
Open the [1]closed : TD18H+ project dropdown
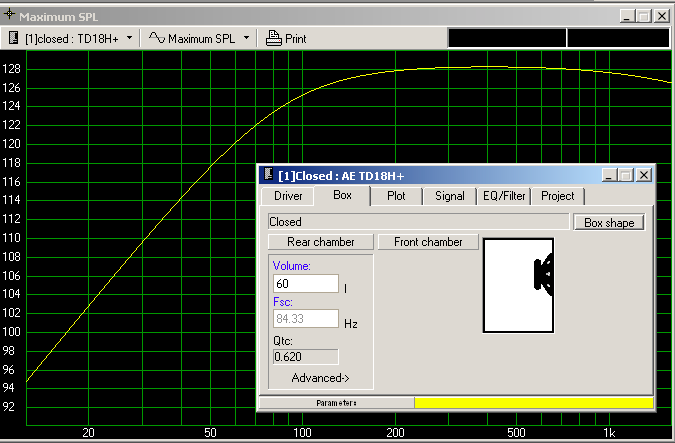130,38
